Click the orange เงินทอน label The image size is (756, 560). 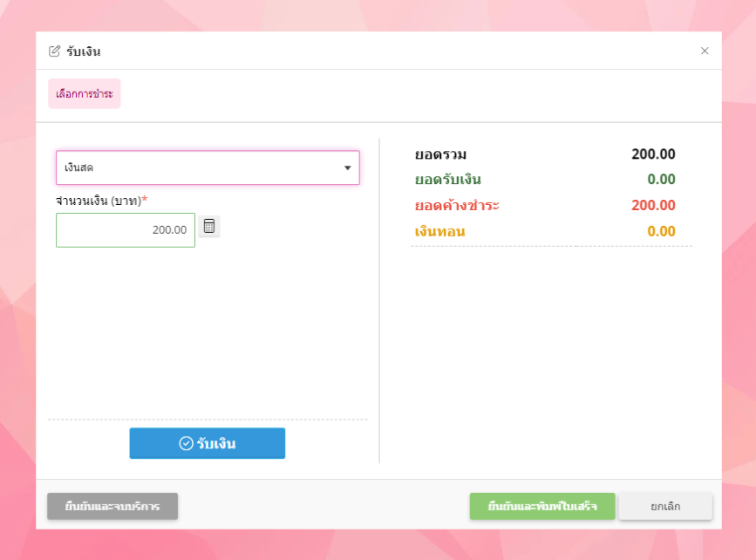[439, 231]
